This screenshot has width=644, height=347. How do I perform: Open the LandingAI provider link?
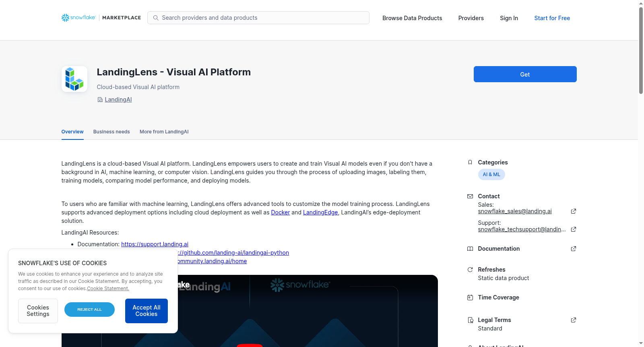point(118,100)
